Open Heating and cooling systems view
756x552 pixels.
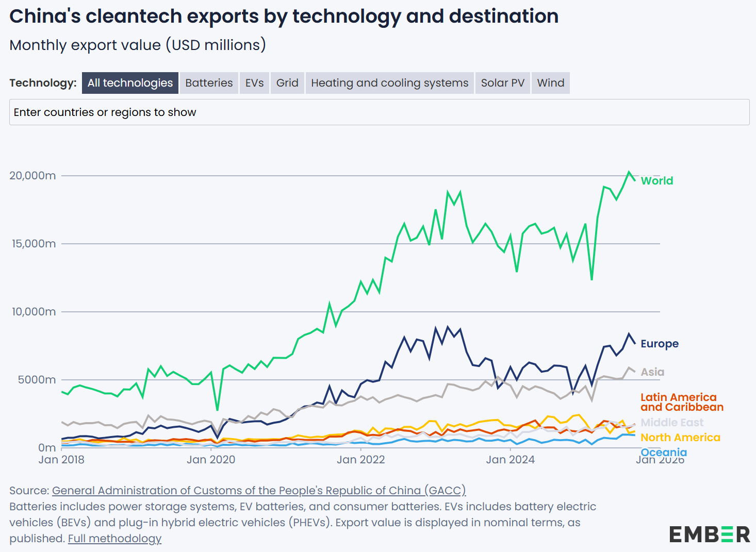click(x=389, y=82)
